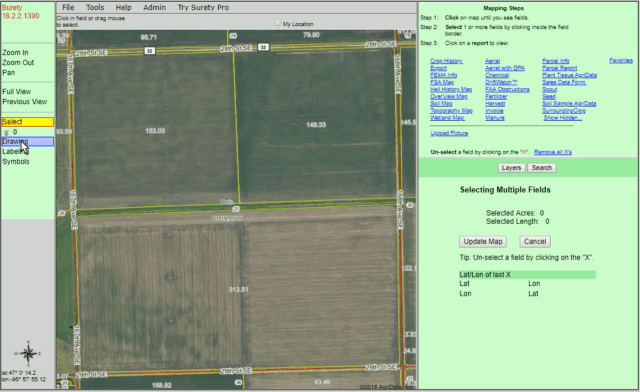
Task: Open the OverView Map link
Action: [x=449, y=96]
